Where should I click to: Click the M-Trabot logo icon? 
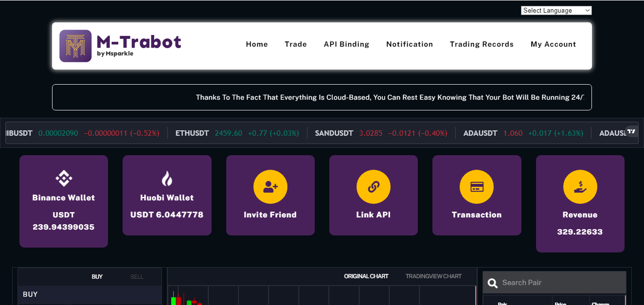75,46
